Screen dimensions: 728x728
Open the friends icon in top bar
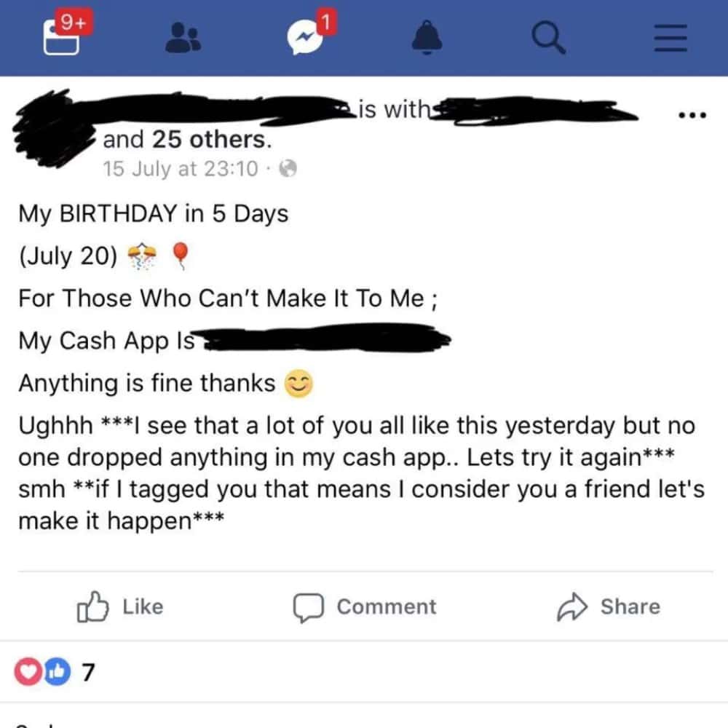click(x=183, y=38)
